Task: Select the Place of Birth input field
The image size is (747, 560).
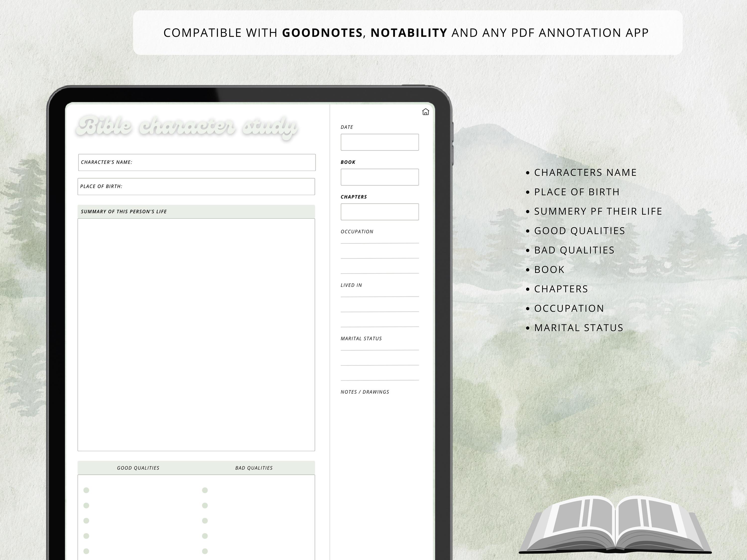Action: pos(196,187)
